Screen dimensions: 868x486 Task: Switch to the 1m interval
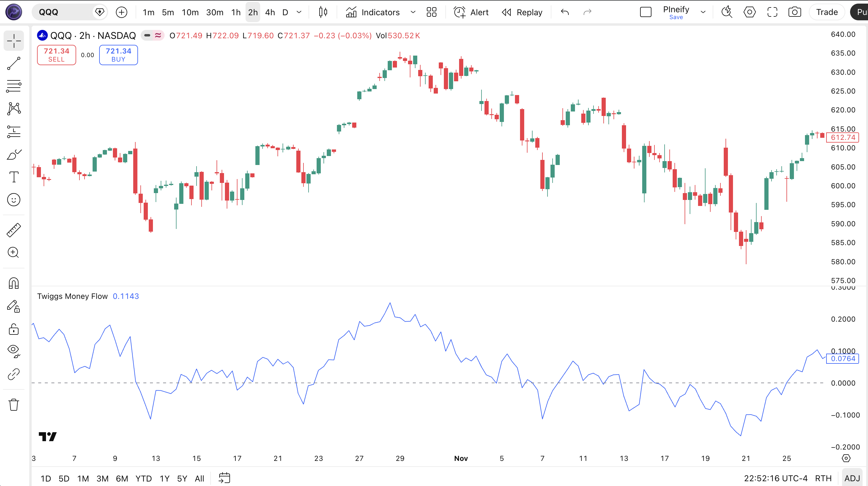[x=148, y=12]
